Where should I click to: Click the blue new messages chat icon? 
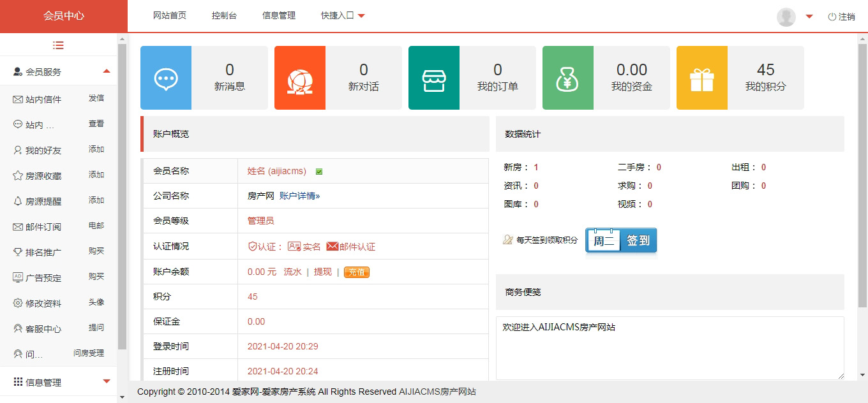click(166, 78)
